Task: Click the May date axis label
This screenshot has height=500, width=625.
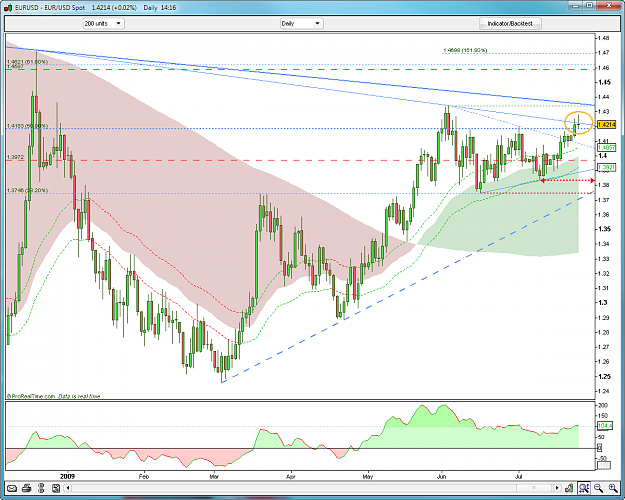Action: [368, 476]
